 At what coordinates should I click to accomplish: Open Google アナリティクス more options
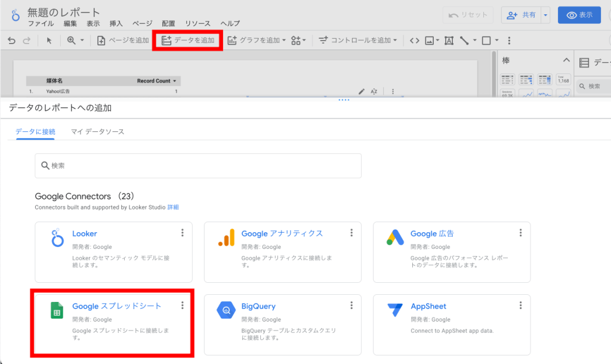point(351,233)
